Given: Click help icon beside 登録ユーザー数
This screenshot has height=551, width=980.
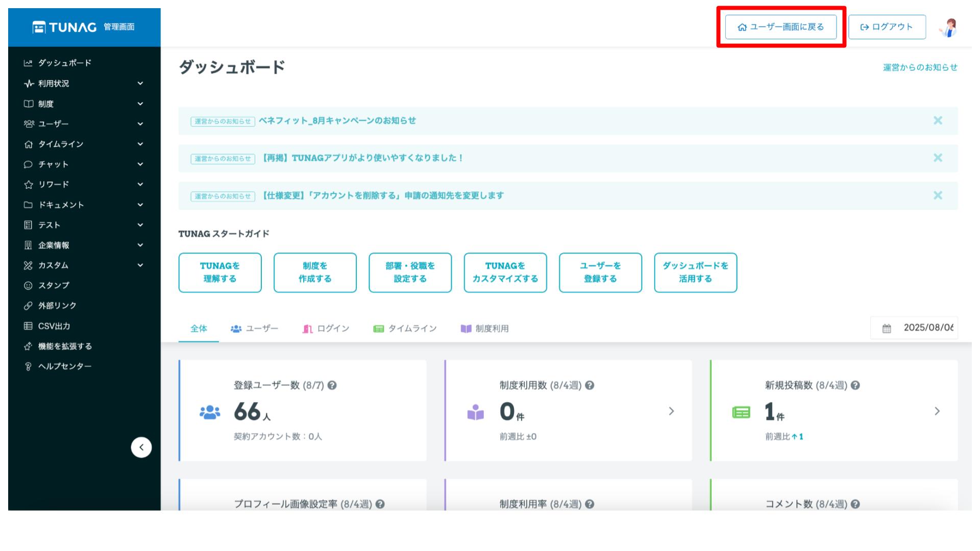Looking at the screenshot, I should (x=332, y=386).
